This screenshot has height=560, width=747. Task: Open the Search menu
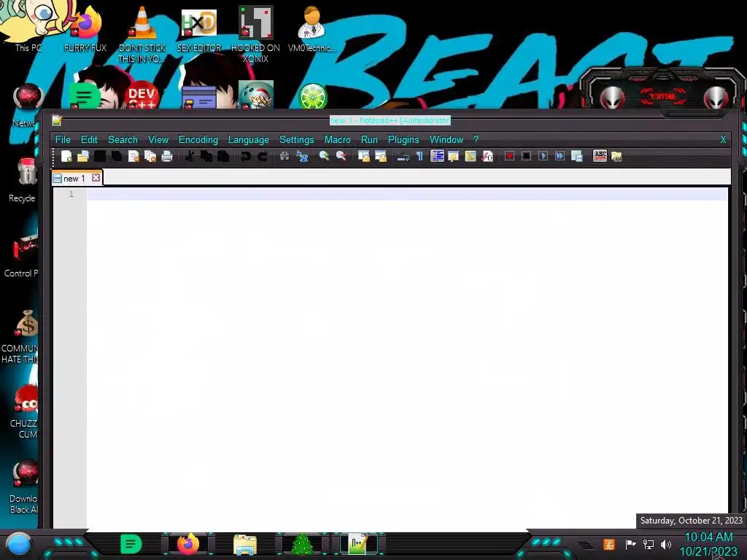[123, 139]
